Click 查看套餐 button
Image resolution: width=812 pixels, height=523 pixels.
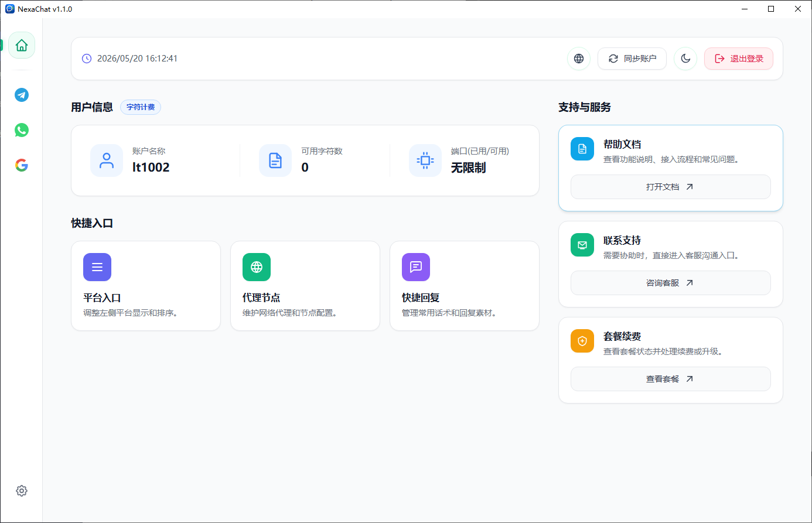pyautogui.click(x=671, y=379)
